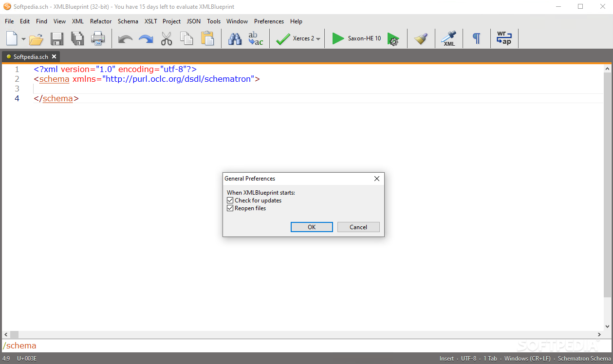Click the UTF-8 encoding status entry
This screenshot has width=613, height=364.
pos(468,359)
